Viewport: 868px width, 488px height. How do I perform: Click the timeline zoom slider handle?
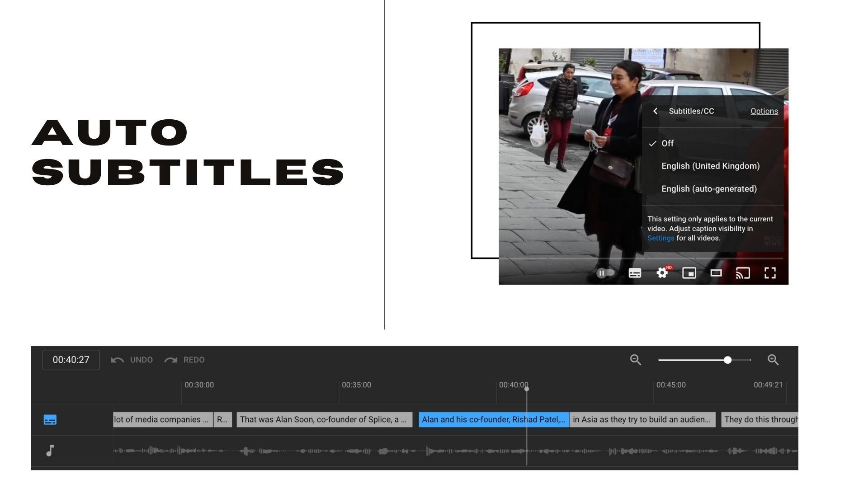pos(727,360)
